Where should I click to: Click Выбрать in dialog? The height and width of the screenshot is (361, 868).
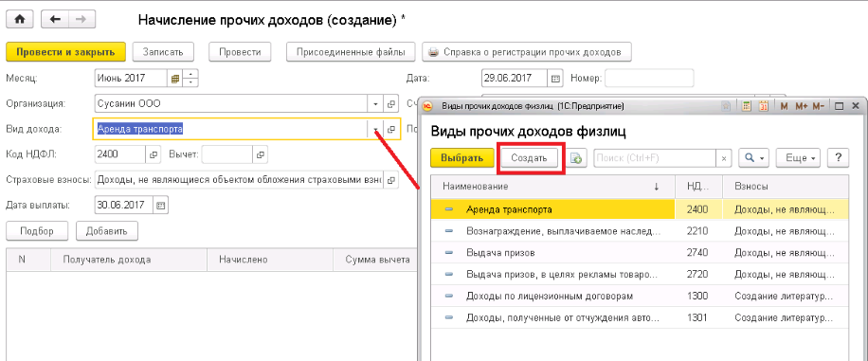(x=462, y=158)
